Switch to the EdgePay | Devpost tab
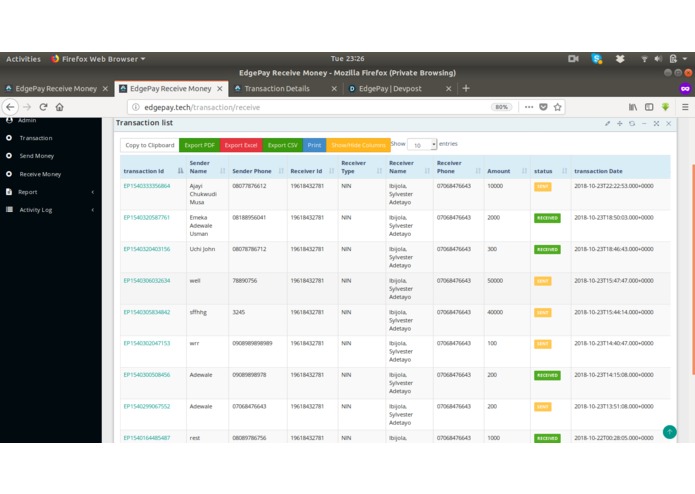695x494 pixels. pyautogui.click(x=390, y=89)
